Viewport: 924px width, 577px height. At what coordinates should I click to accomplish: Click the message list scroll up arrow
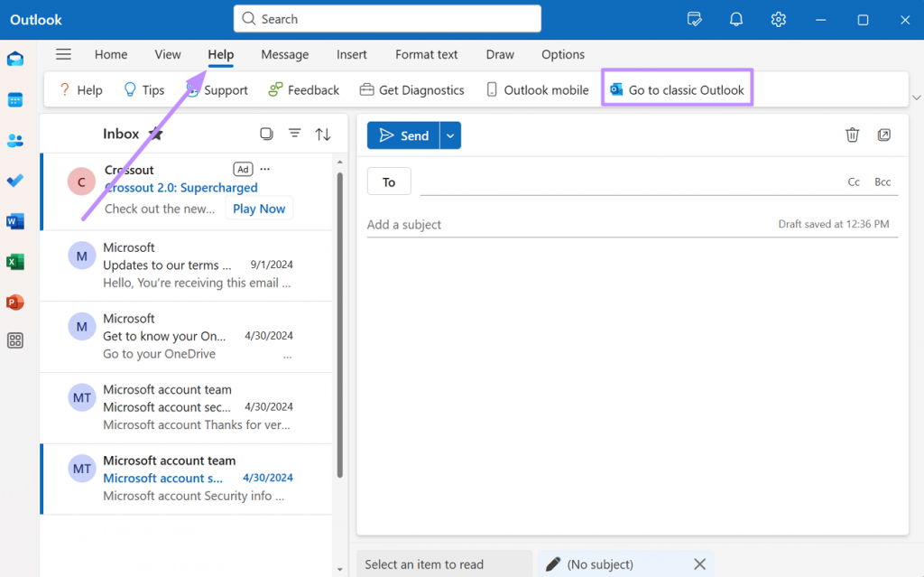point(340,162)
